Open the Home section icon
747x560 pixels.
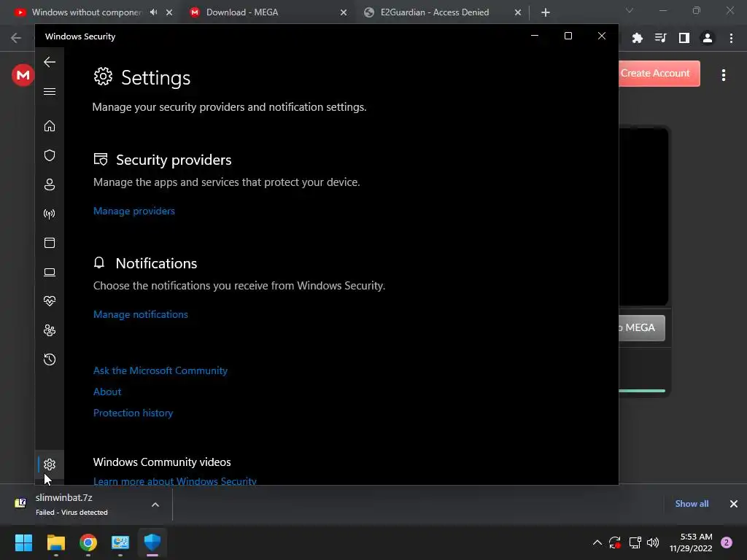click(50, 126)
